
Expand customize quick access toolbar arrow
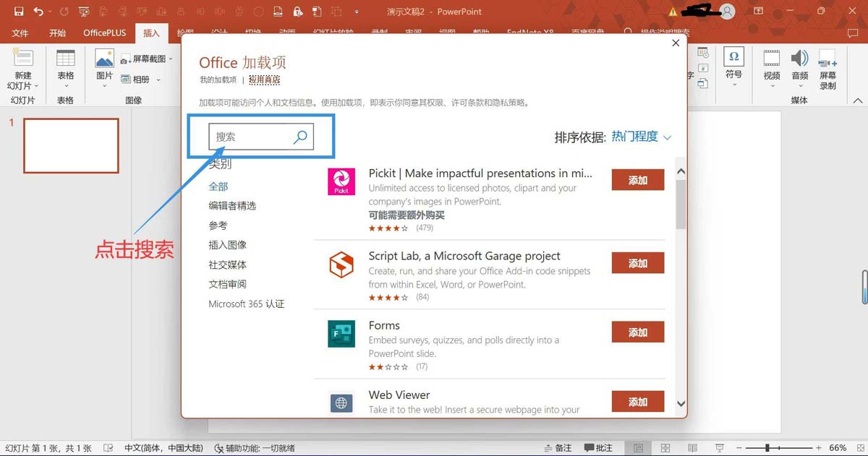pos(357,12)
